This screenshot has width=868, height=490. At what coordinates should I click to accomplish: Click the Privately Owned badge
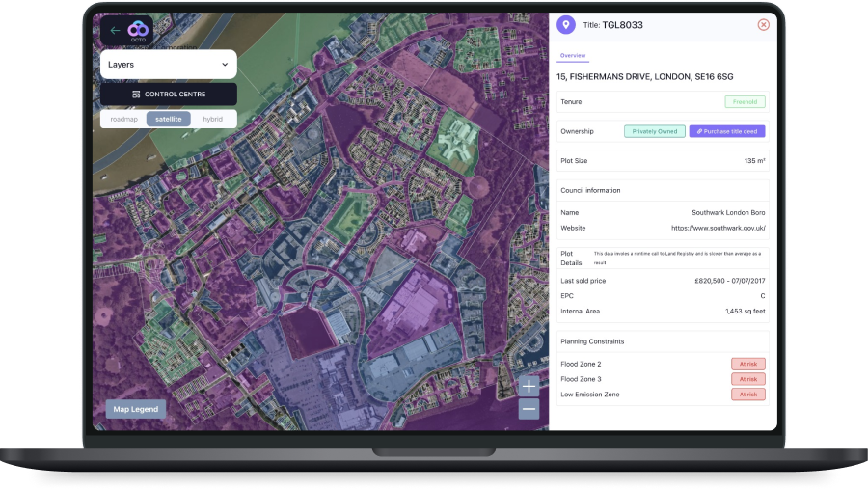pos(654,131)
